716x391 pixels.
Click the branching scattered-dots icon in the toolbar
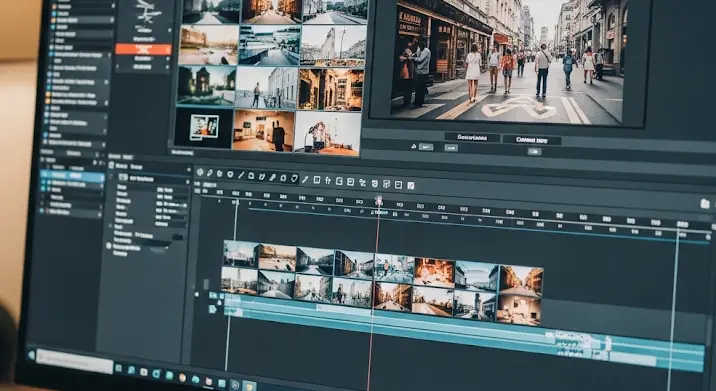[363, 183]
